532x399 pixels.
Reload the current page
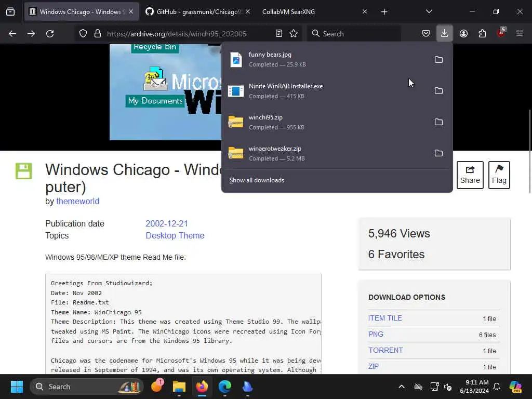(x=50, y=34)
